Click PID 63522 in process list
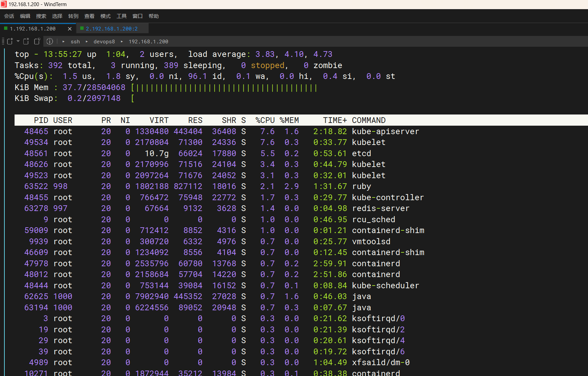Viewport: 588px width, 376px height. pos(36,186)
